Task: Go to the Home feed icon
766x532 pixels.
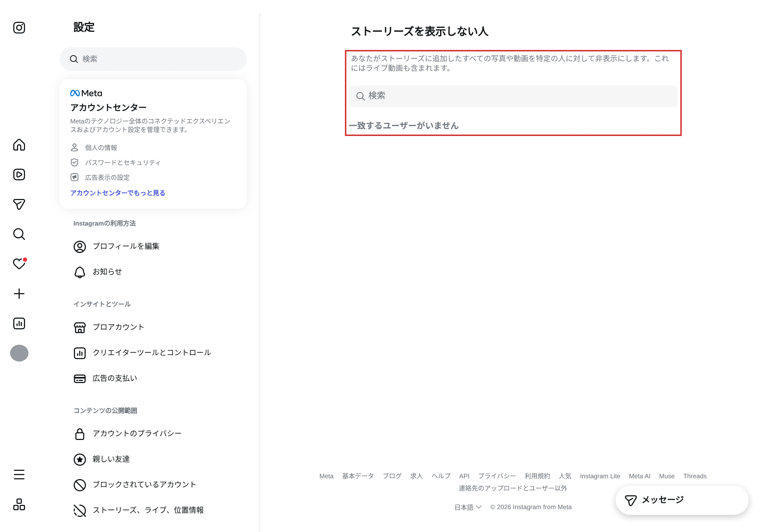Action: point(19,145)
